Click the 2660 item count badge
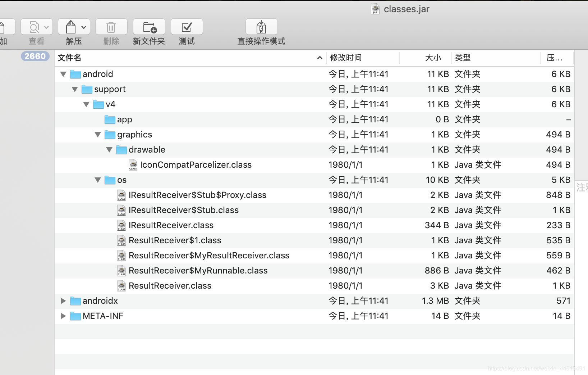Screen dimensions: 588x375 (35, 56)
